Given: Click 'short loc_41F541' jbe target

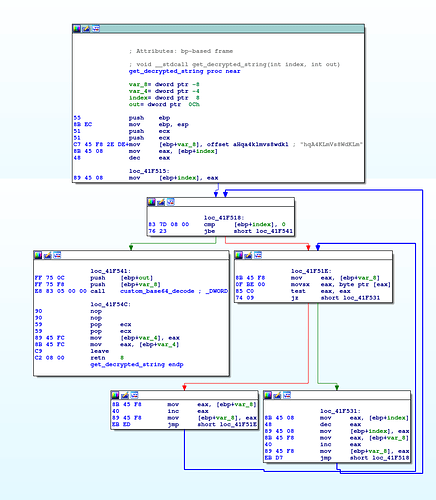Looking at the screenshot, I should 263,231.
